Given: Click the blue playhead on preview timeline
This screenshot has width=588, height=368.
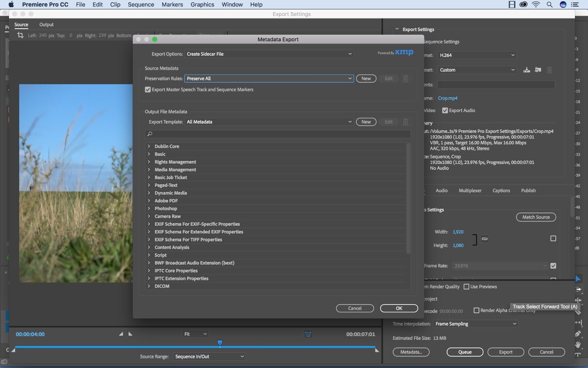Looking at the screenshot, I should point(220,343).
